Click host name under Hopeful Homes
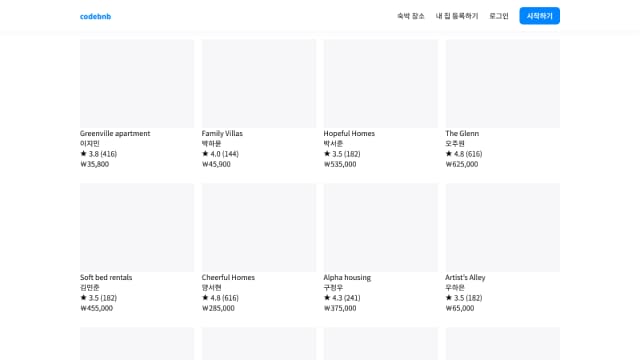The width and height of the screenshot is (640, 360). tap(333, 144)
